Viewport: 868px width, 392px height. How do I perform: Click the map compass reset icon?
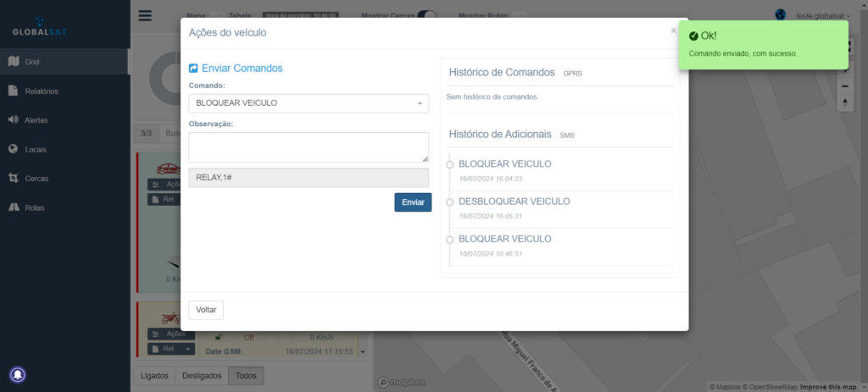pos(845,102)
